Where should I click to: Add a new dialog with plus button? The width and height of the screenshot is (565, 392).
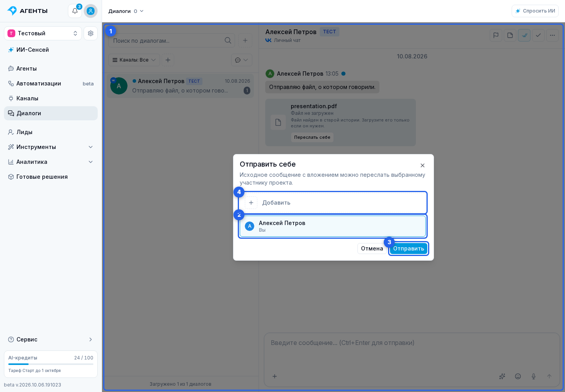pos(245,40)
